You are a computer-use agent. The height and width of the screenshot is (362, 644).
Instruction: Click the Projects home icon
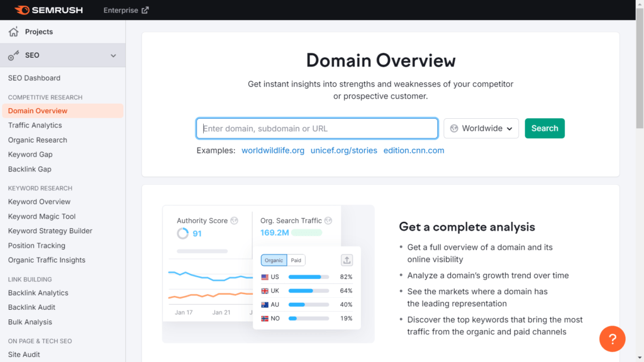(x=14, y=31)
